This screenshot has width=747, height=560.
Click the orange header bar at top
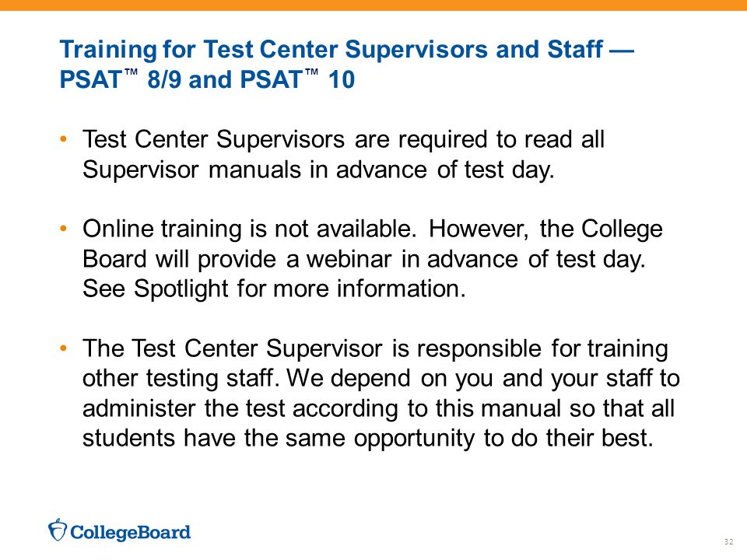[x=373, y=5]
